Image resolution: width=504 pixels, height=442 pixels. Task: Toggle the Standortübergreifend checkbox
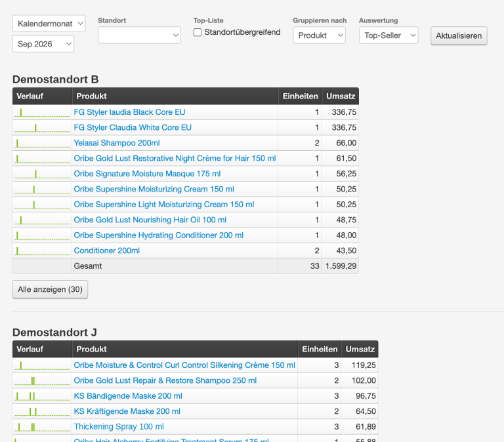coord(198,32)
